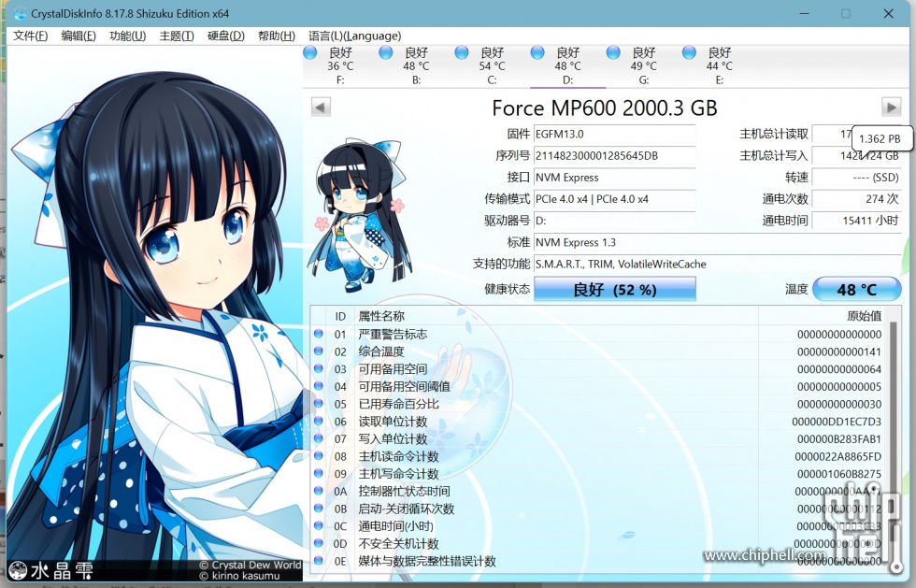916x588 pixels.
Task: Open the 语言(L)(Language) menu
Action: [354, 36]
